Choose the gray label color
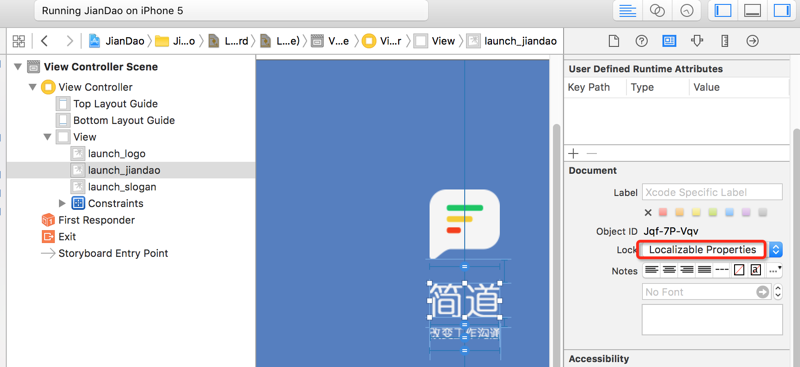Screen dimensions: 800x367 pos(763,212)
